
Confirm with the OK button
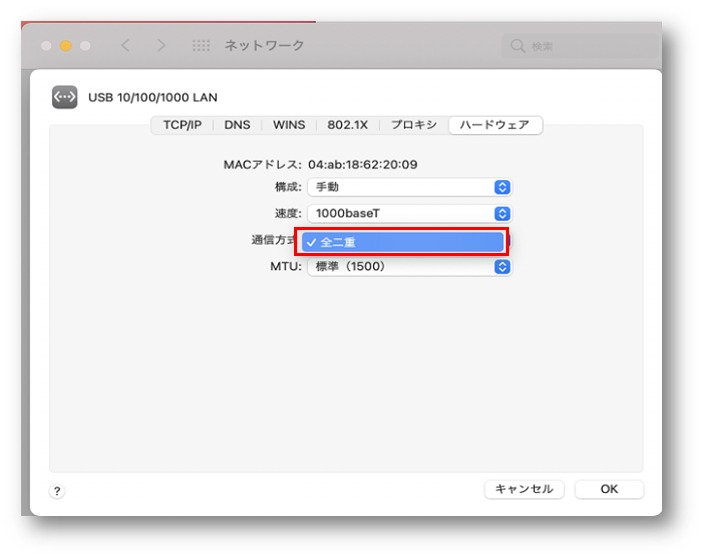pos(609,489)
